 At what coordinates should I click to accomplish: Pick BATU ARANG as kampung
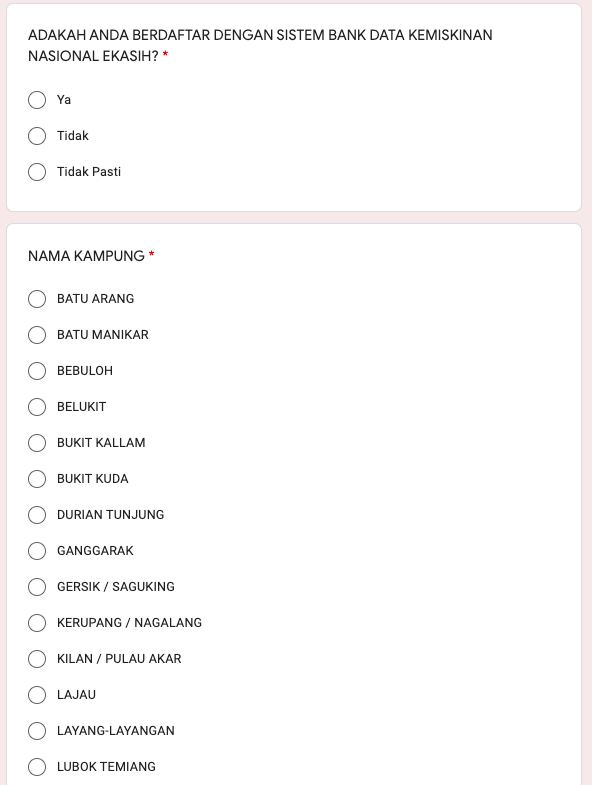37,299
